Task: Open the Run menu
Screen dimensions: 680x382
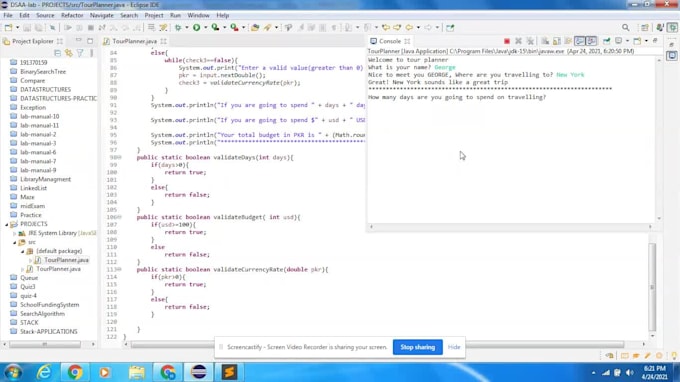Action: (175, 15)
